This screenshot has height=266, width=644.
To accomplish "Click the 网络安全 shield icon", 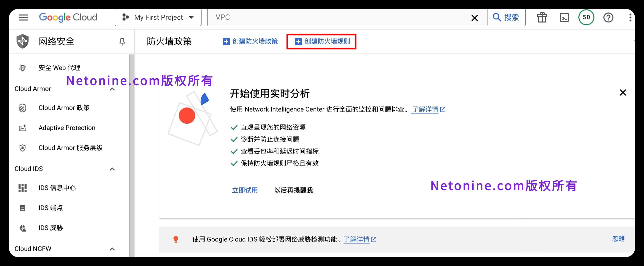I will [23, 41].
